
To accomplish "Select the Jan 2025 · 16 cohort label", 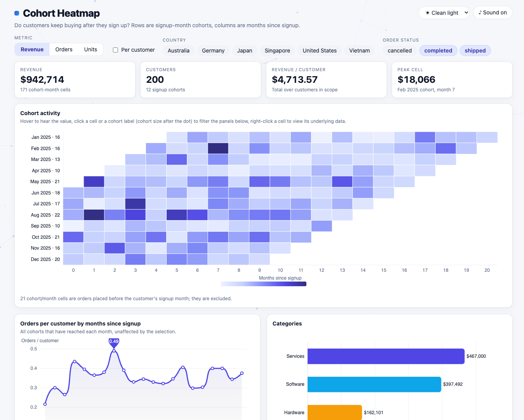I will pyautogui.click(x=46, y=137).
